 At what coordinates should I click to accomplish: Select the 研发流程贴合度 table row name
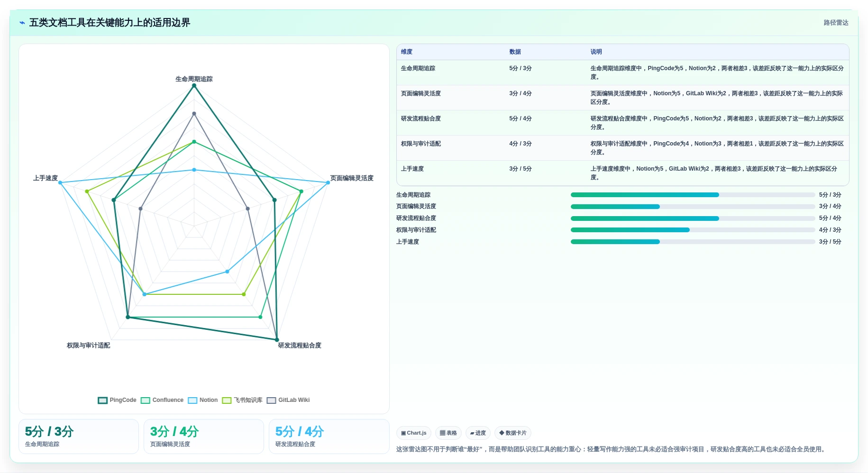(421, 118)
